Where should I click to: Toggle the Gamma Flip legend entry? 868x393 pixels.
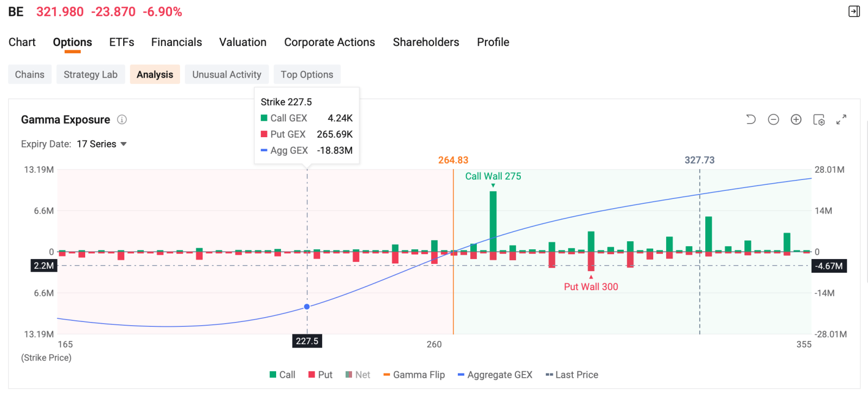pos(414,375)
